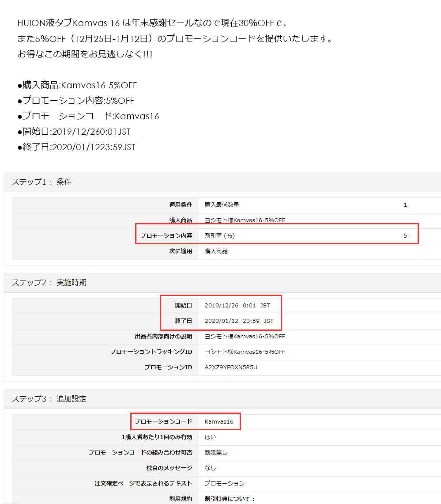Select promotion ID A2XZ9YFOXN585U
The height and width of the screenshot is (504, 441).
pos(231,367)
